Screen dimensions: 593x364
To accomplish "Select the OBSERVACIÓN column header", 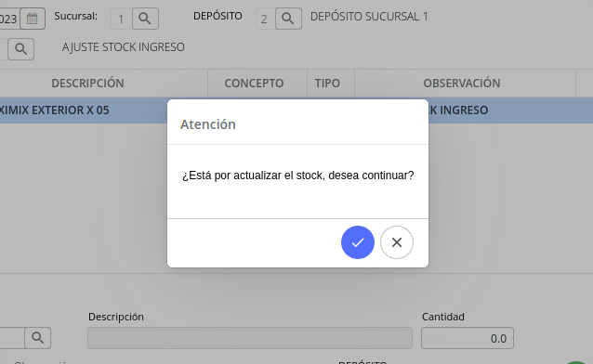I will pos(462,84).
